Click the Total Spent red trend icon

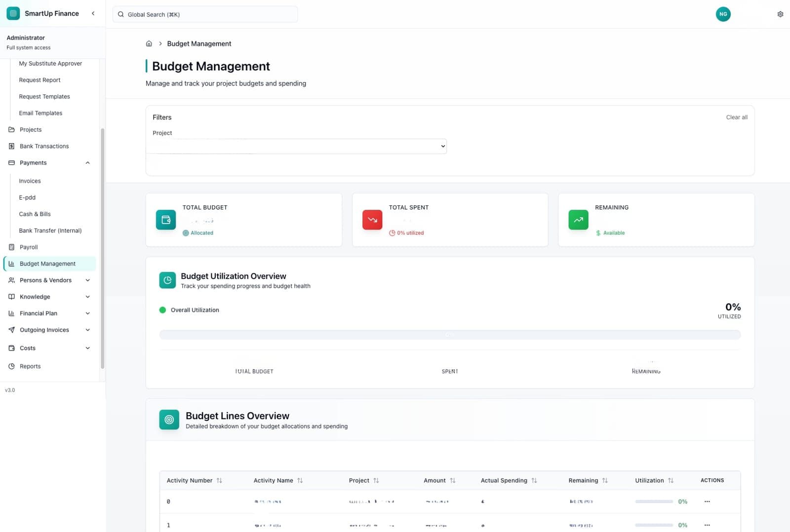click(x=372, y=220)
